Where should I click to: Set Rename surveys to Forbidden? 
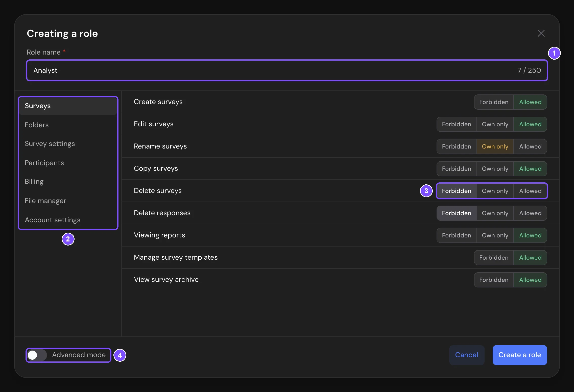tap(457, 146)
